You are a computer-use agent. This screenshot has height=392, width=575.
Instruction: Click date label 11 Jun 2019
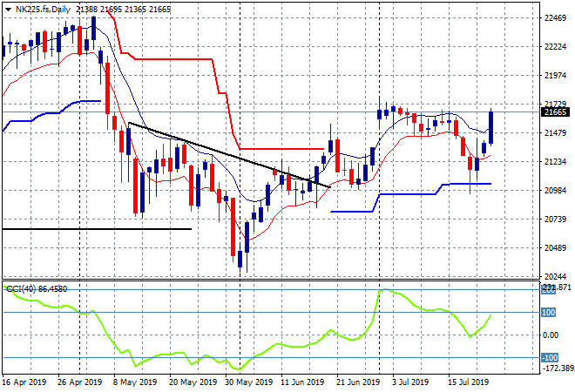(302, 382)
